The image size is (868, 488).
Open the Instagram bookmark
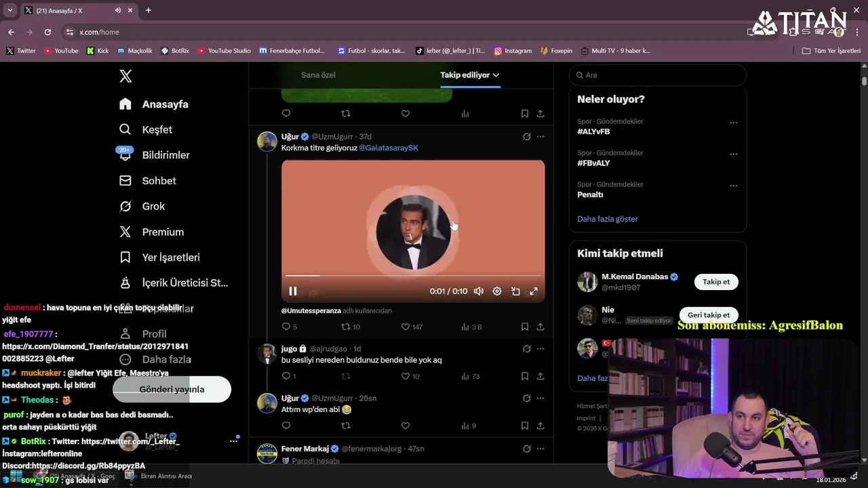point(513,51)
